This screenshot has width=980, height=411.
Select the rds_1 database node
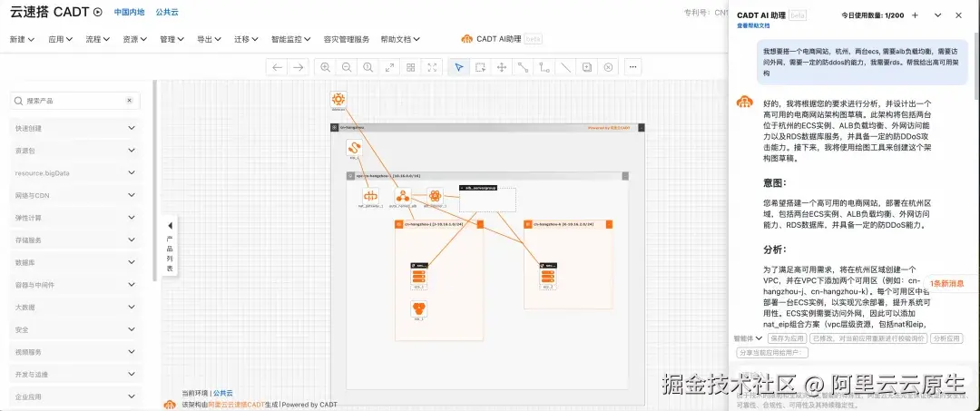[x=418, y=308]
